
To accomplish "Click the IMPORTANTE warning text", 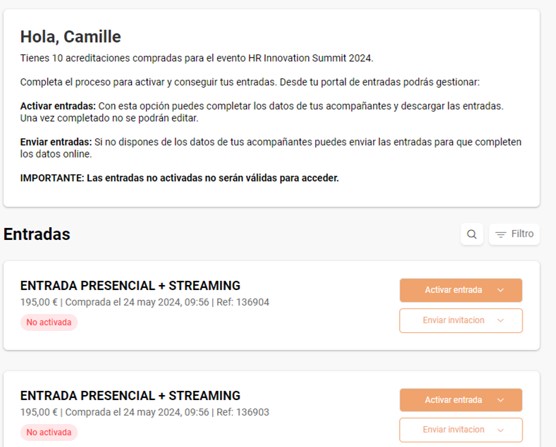I will pyautogui.click(x=179, y=178).
